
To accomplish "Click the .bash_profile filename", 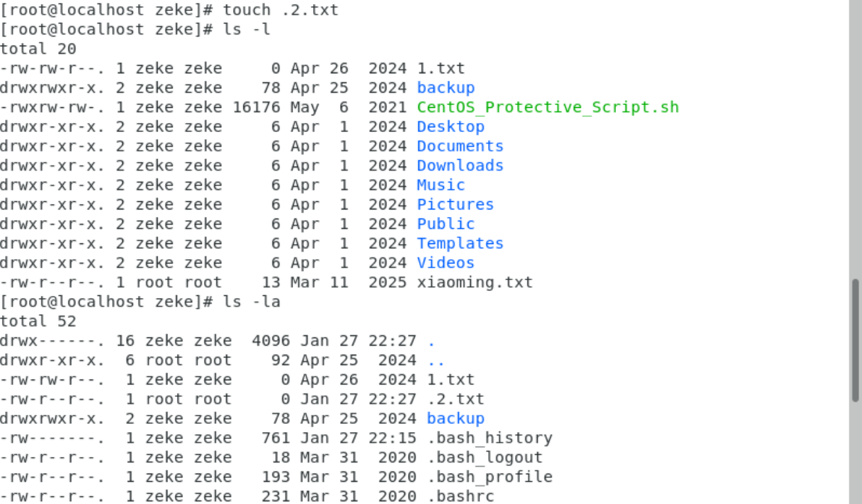I will point(489,477).
